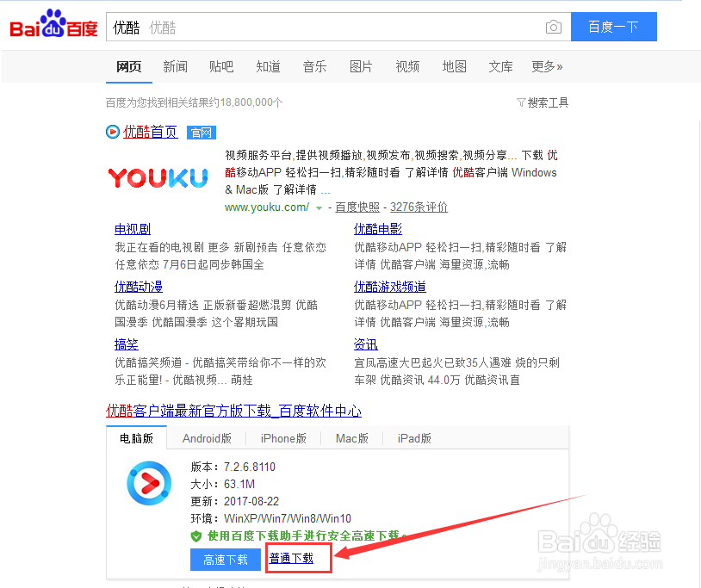Click the search input field
Viewport: 701px width, 588px height.
click(338, 28)
